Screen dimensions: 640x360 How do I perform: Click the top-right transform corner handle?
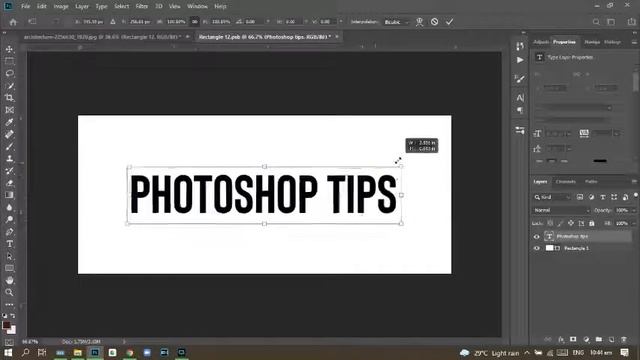pyautogui.click(x=401, y=167)
